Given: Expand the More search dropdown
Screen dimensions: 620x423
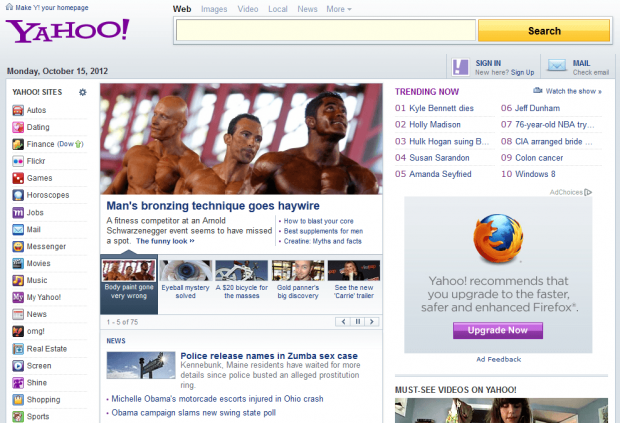Looking at the screenshot, I should click(x=339, y=9).
